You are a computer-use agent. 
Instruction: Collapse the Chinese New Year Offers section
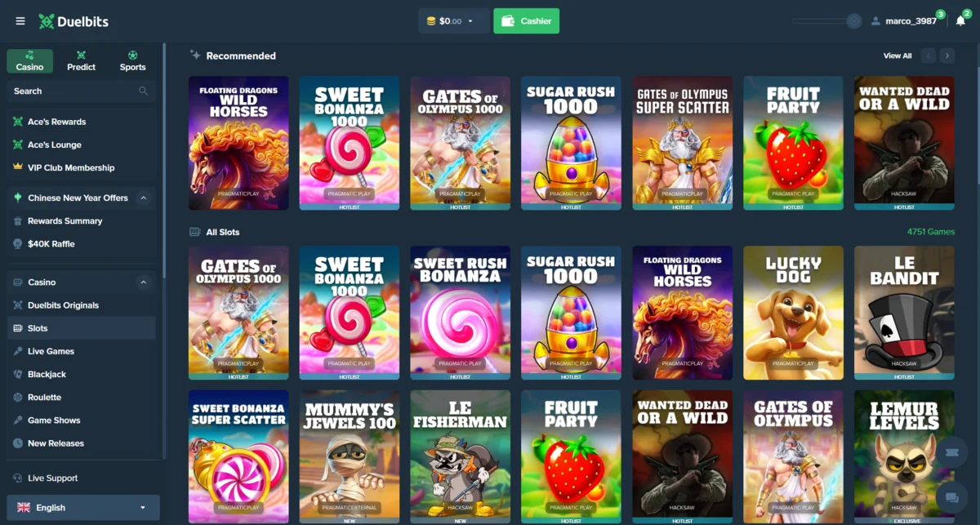[x=144, y=198]
